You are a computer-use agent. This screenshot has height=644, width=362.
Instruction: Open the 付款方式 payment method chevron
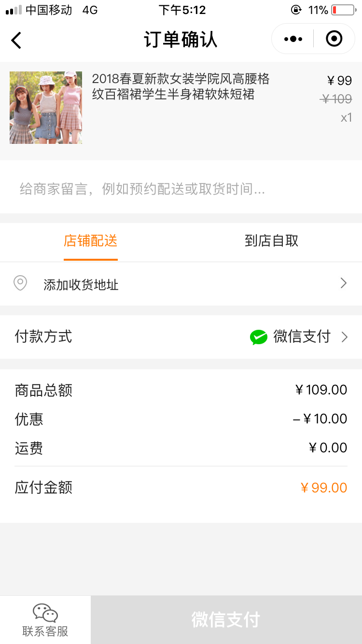(x=345, y=337)
